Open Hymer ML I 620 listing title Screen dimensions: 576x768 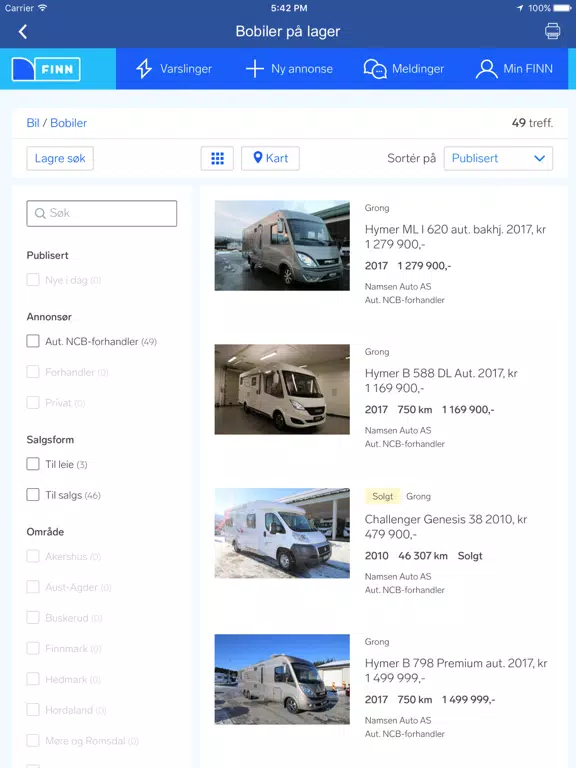click(455, 237)
